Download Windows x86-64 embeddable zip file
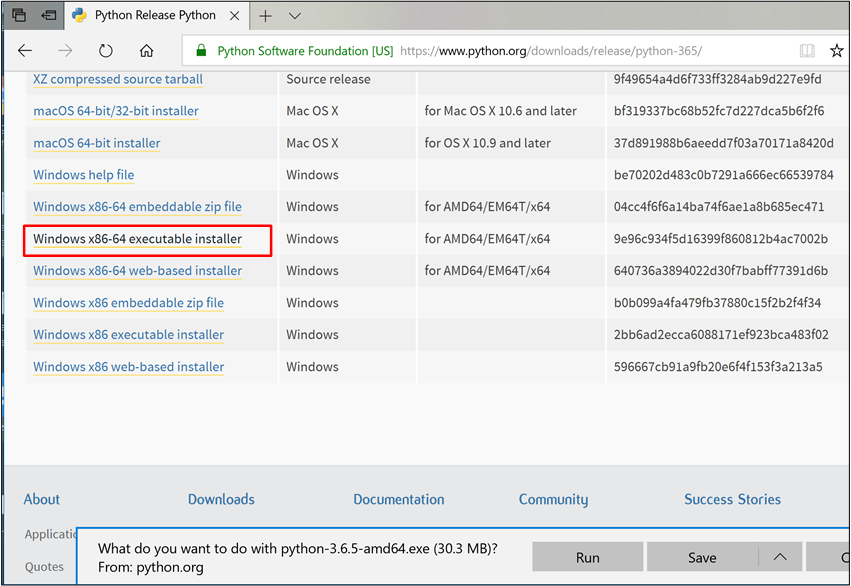 tap(137, 207)
